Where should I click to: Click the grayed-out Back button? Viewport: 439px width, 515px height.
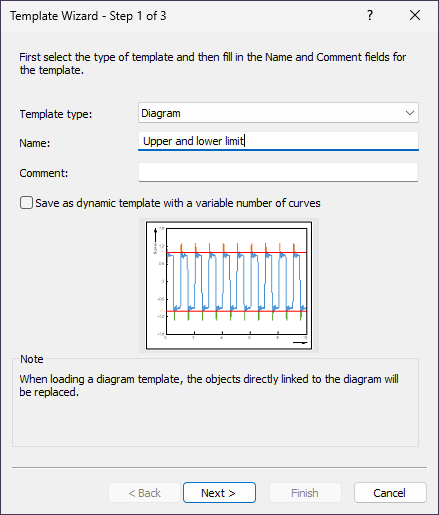144,492
